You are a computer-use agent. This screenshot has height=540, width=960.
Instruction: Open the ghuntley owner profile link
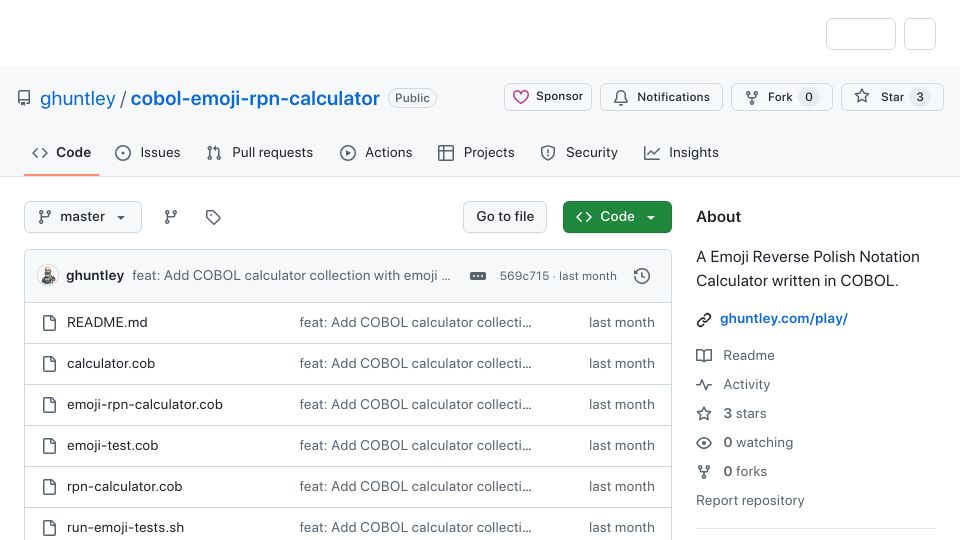pos(78,98)
